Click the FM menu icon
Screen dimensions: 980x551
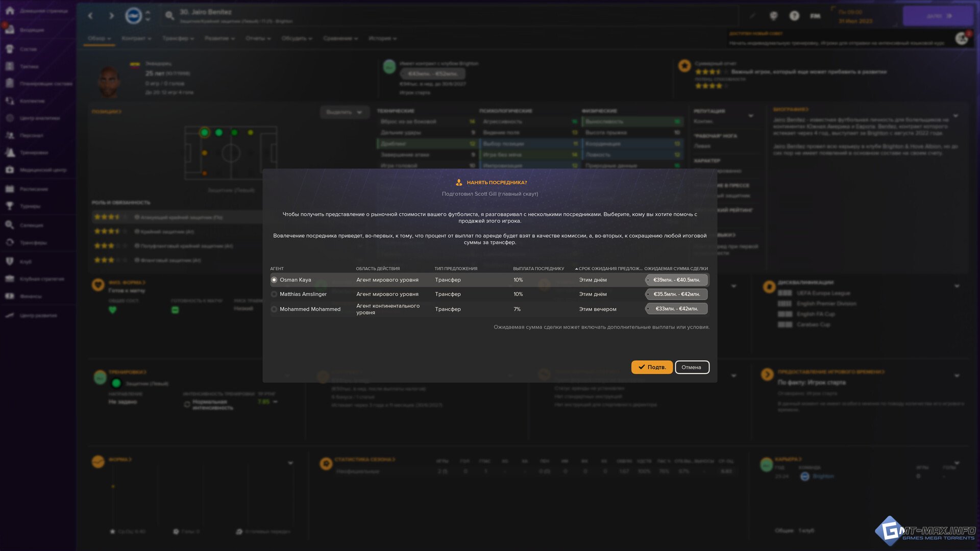coord(815,16)
